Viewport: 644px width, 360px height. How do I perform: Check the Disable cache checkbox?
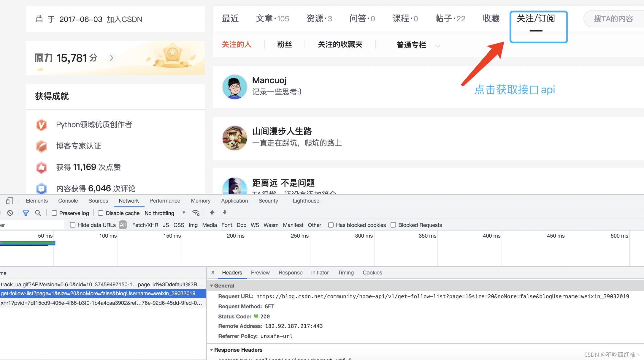click(101, 213)
